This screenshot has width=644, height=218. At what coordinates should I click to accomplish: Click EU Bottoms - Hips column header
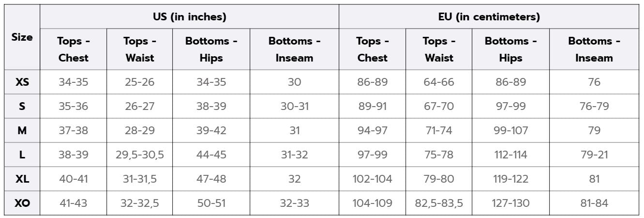[510, 50]
